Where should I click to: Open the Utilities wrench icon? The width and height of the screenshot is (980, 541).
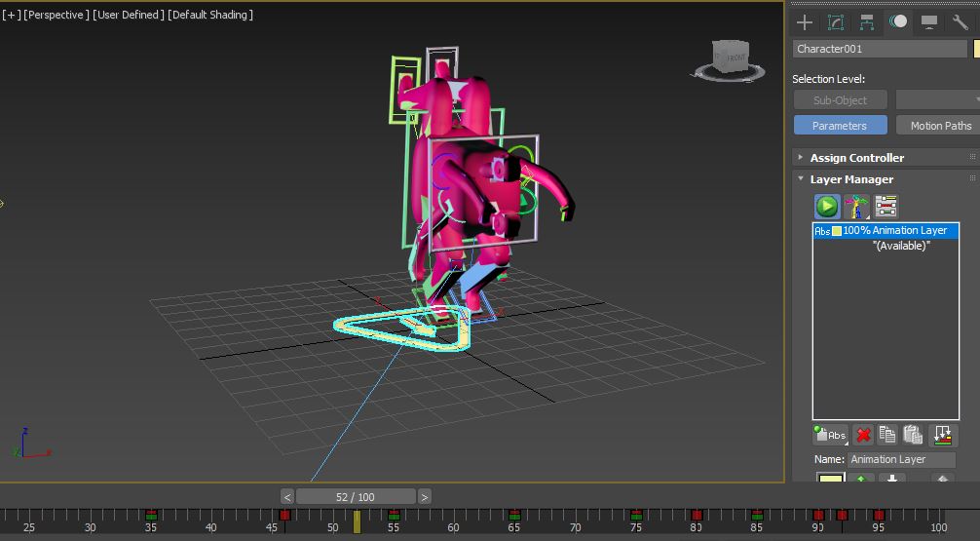[x=961, y=21]
